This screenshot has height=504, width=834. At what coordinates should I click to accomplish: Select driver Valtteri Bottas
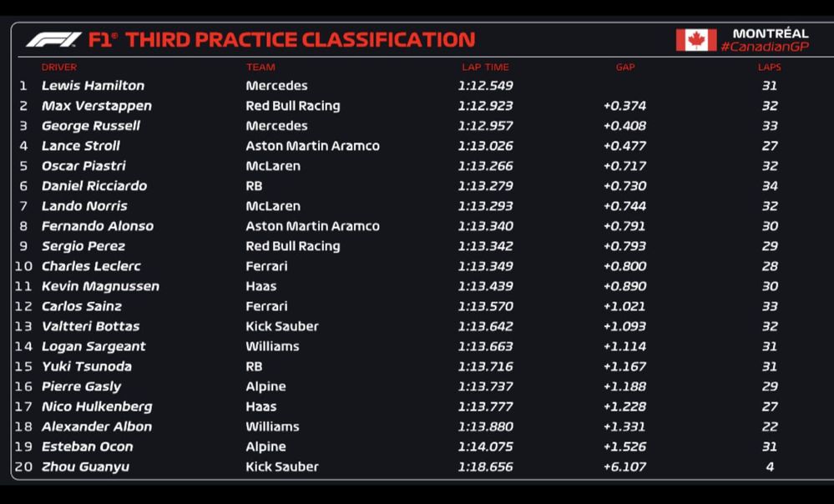pos(90,326)
